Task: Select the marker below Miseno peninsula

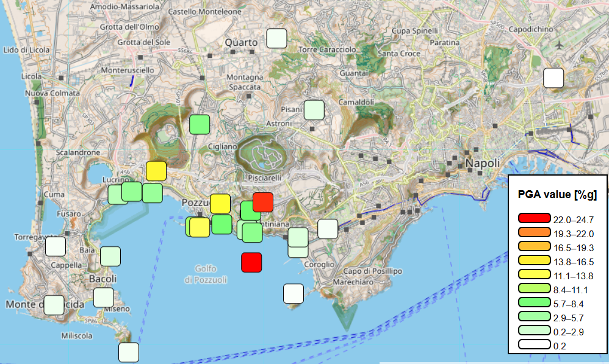Action: pyautogui.click(x=128, y=352)
